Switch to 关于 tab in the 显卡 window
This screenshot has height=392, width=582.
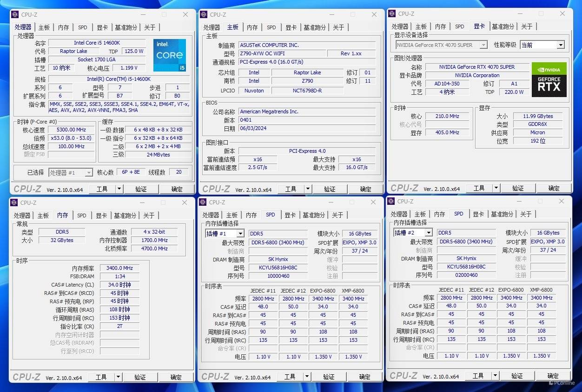[527, 26]
